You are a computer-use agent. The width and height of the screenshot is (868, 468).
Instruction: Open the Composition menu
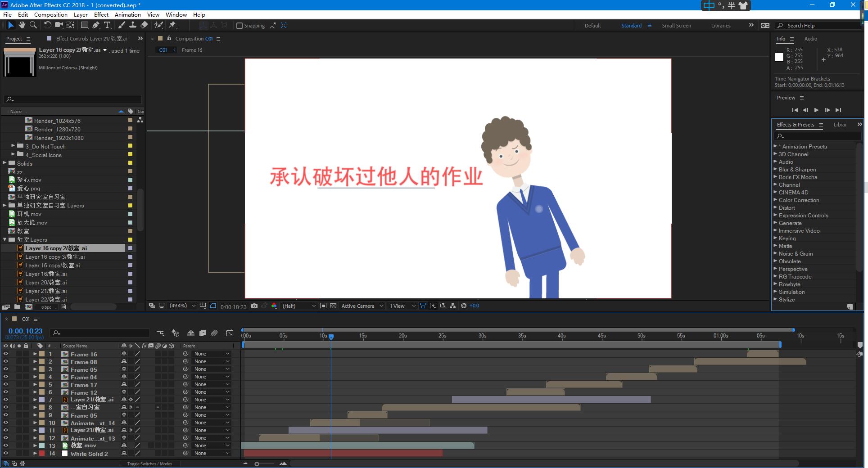[51, 14]
